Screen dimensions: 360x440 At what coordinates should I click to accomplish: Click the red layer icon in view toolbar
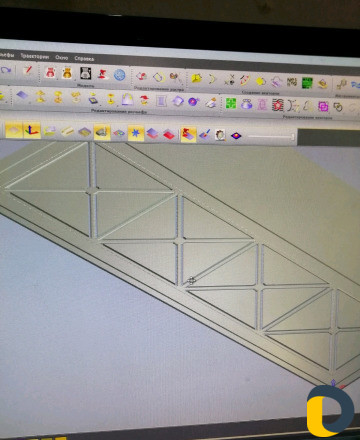click(x=169, y=134)
